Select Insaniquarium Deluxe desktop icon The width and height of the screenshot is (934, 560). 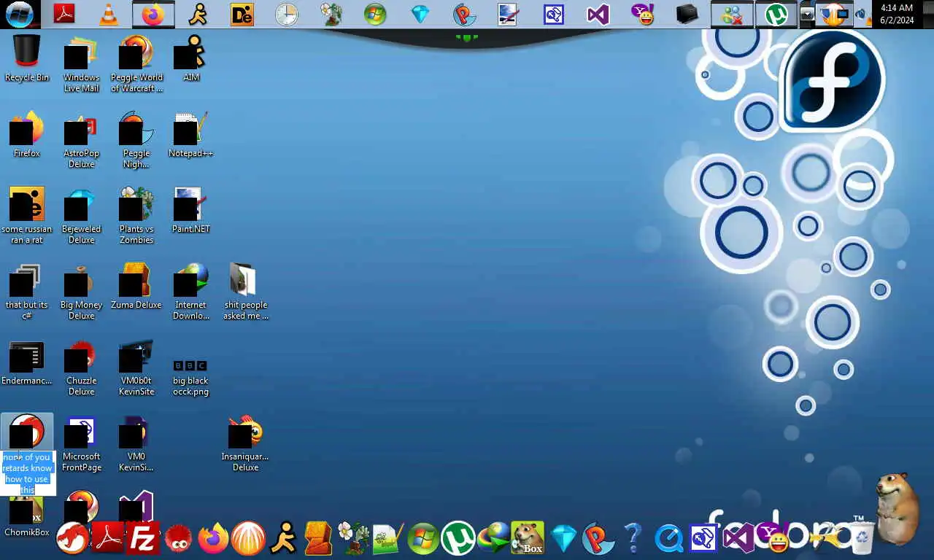[x=245, y=443]
